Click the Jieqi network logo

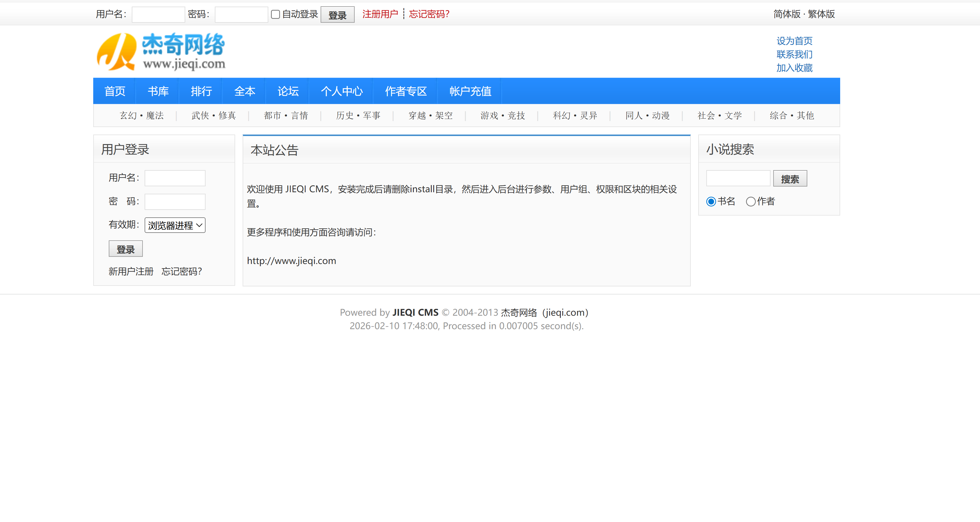click(x=160, y=52)
